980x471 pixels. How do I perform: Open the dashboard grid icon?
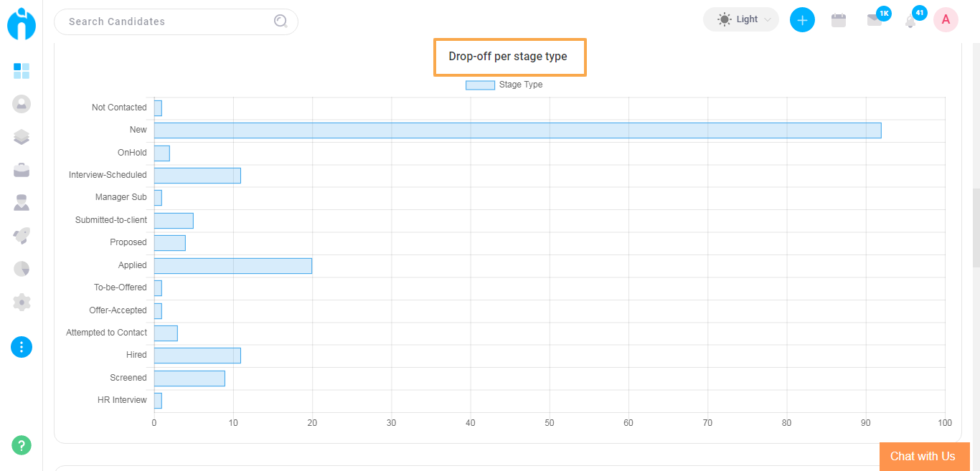coord(22,71)
